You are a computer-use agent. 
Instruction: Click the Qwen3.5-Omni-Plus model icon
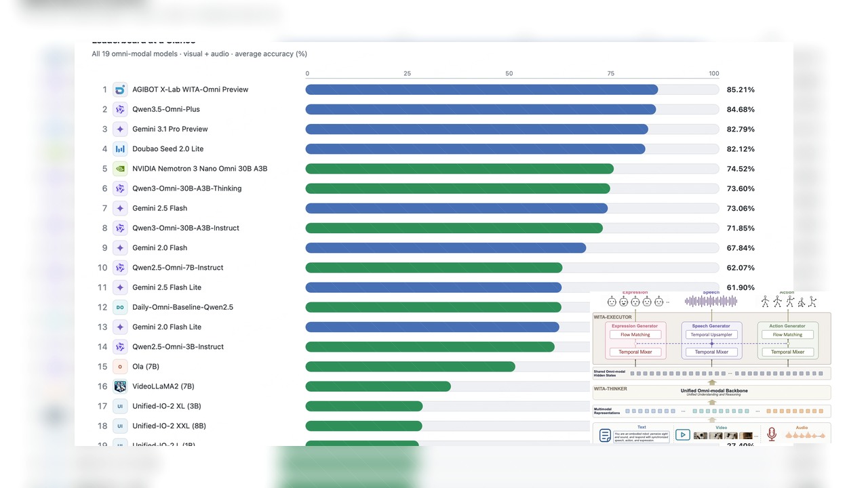click(x=120, y=109)
